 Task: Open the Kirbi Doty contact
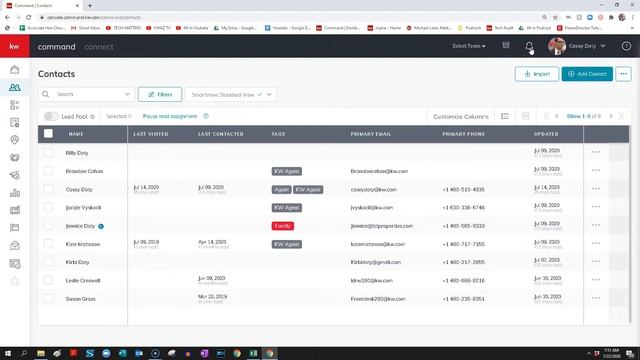coord(78,262)
